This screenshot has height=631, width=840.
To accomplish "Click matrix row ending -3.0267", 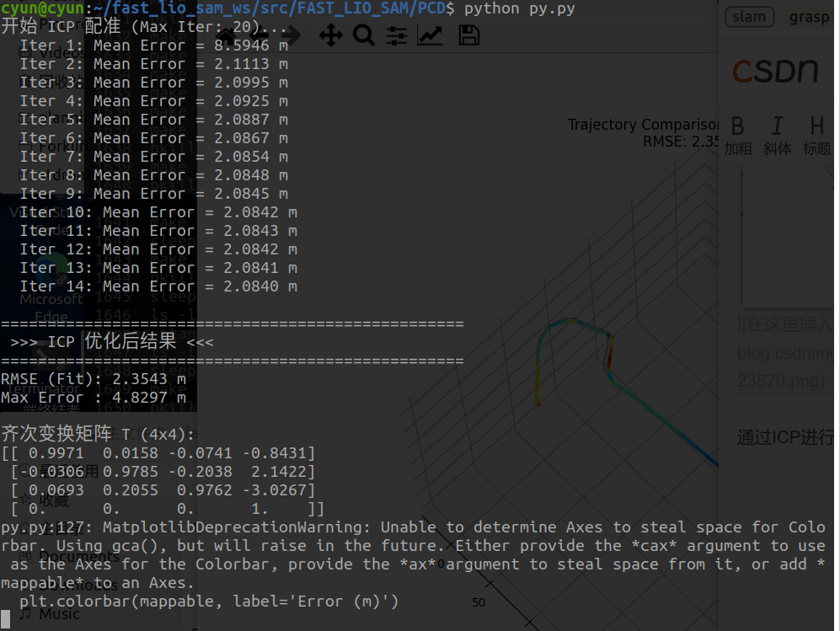I will (x=163, y=490).
